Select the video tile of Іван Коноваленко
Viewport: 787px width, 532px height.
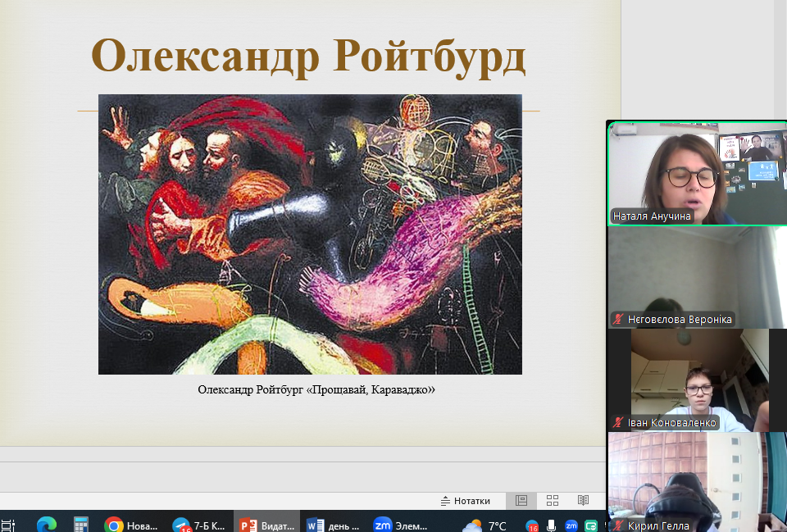pos(697,380)
